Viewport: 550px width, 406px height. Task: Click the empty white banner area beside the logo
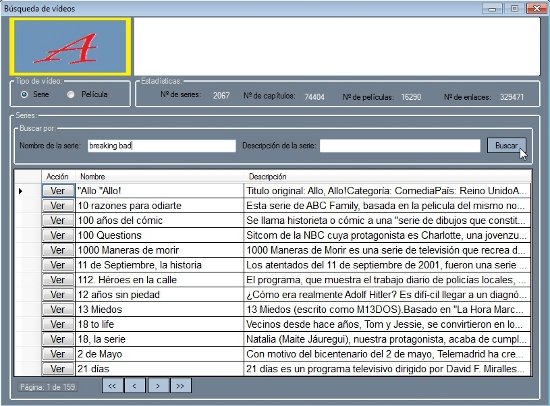pos(337,47)
